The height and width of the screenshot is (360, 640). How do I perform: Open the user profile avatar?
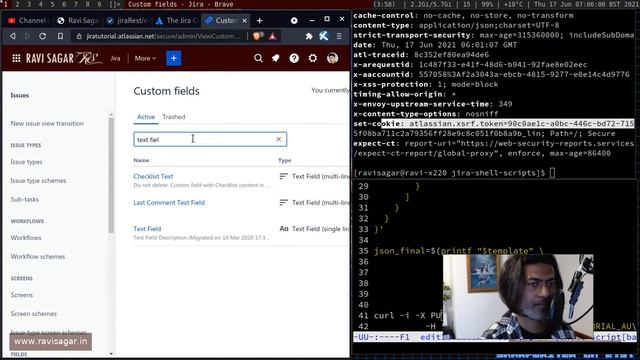click(332, 58)
